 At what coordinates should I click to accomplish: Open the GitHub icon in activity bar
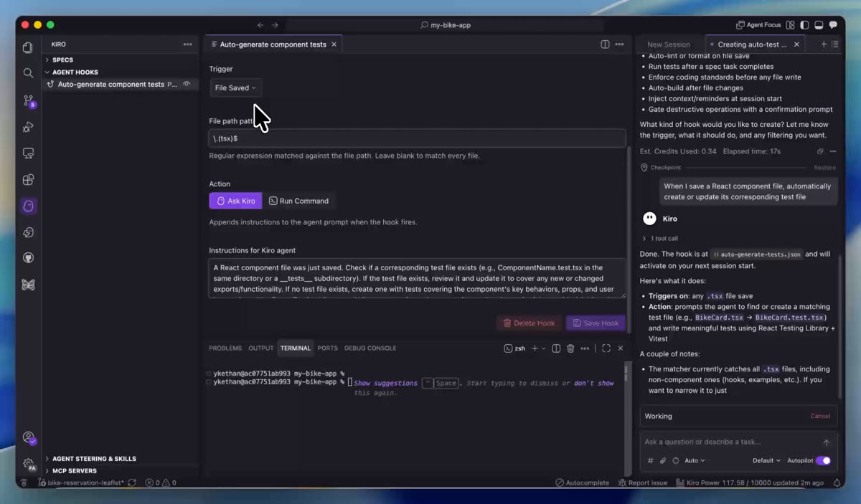28,258
